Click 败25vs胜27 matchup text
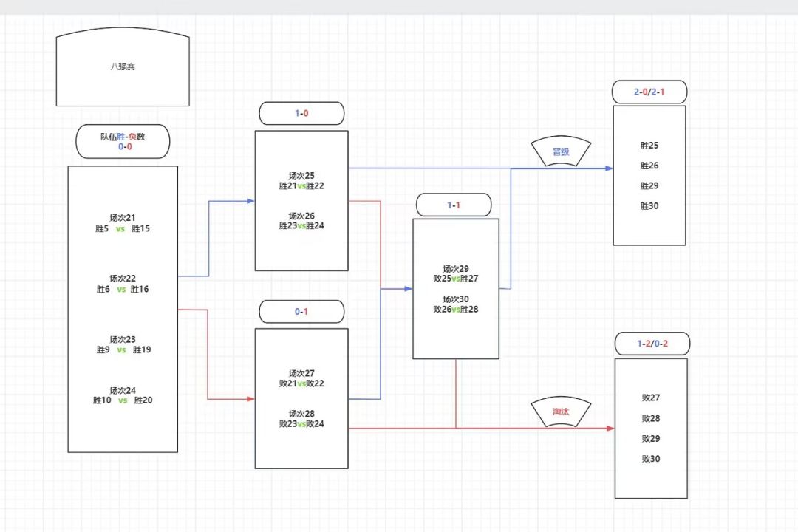 (x=456, y=279)
